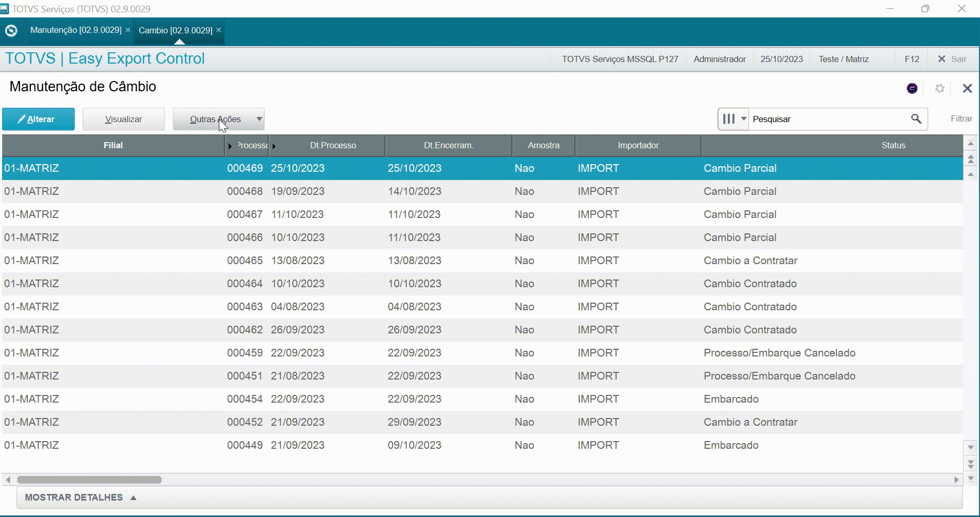Select row with process 000468

(482, 191)
